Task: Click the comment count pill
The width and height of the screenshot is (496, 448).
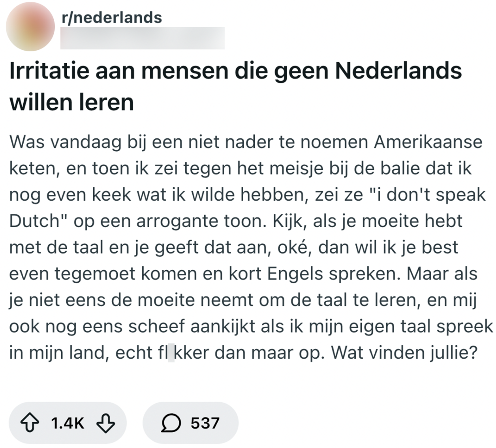Action: pos(190,422)
